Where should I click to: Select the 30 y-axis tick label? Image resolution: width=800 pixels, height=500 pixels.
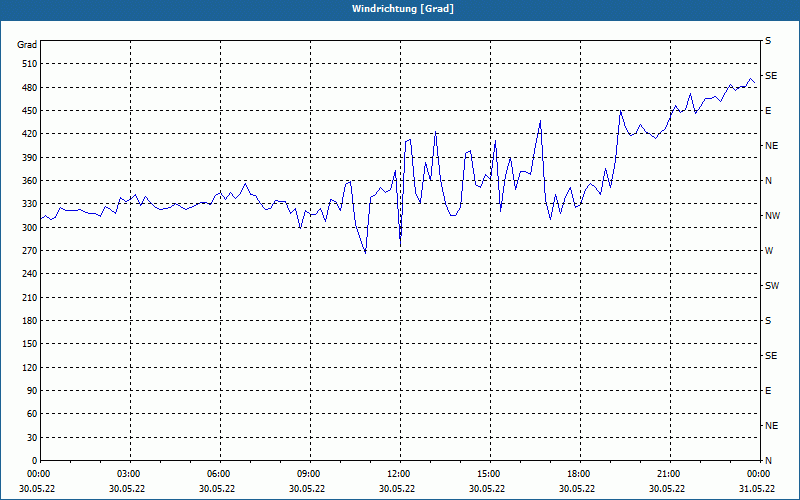[32, 438]
